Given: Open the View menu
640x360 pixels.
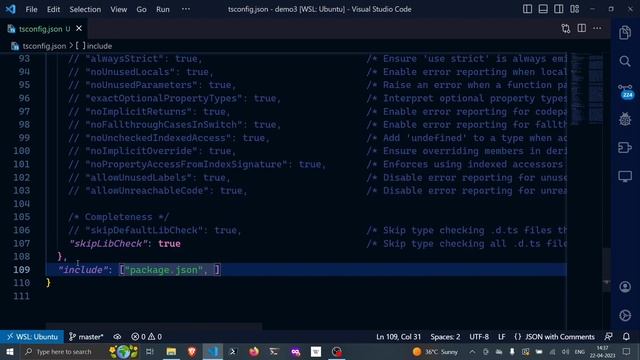Looking at the screenshot, I should [118, 9].
